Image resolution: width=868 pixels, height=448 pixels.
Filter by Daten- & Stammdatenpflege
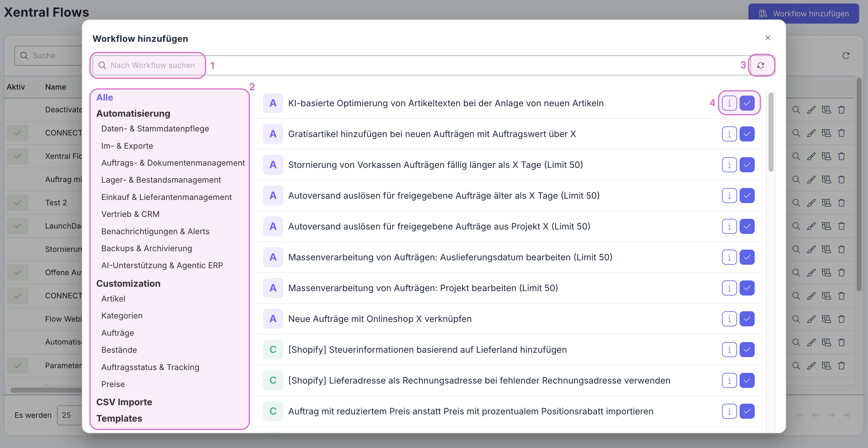pos(155,129)
